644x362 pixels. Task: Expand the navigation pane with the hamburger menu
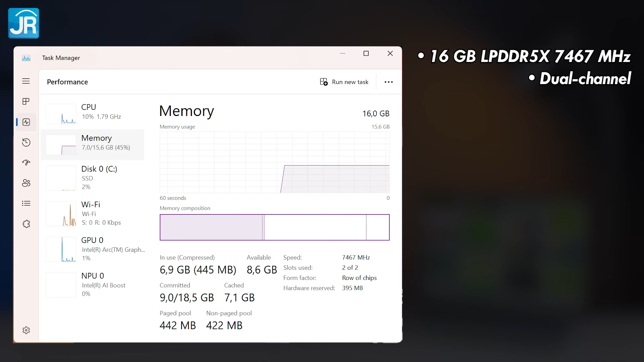[x=26, y=81]
